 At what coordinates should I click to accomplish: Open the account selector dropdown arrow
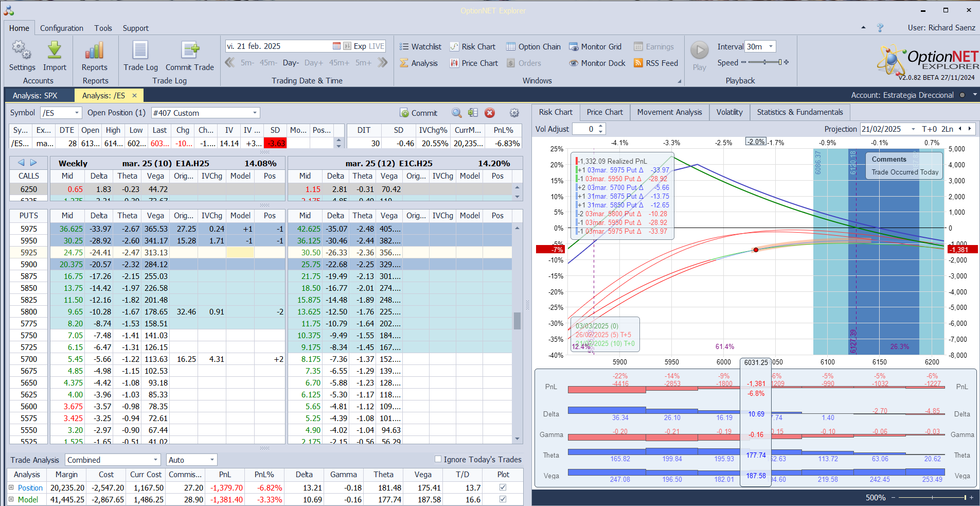click(x=975, y=95)
